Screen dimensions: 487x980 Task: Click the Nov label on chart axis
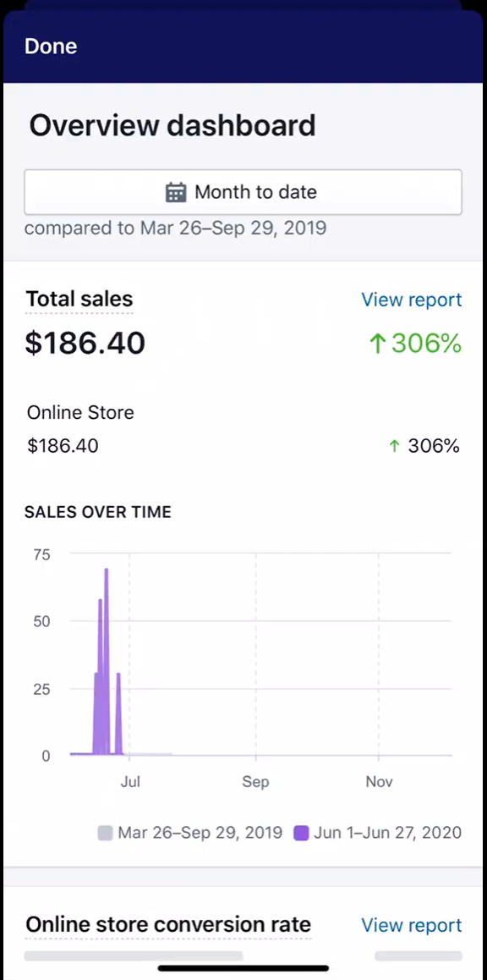point(379,781)
